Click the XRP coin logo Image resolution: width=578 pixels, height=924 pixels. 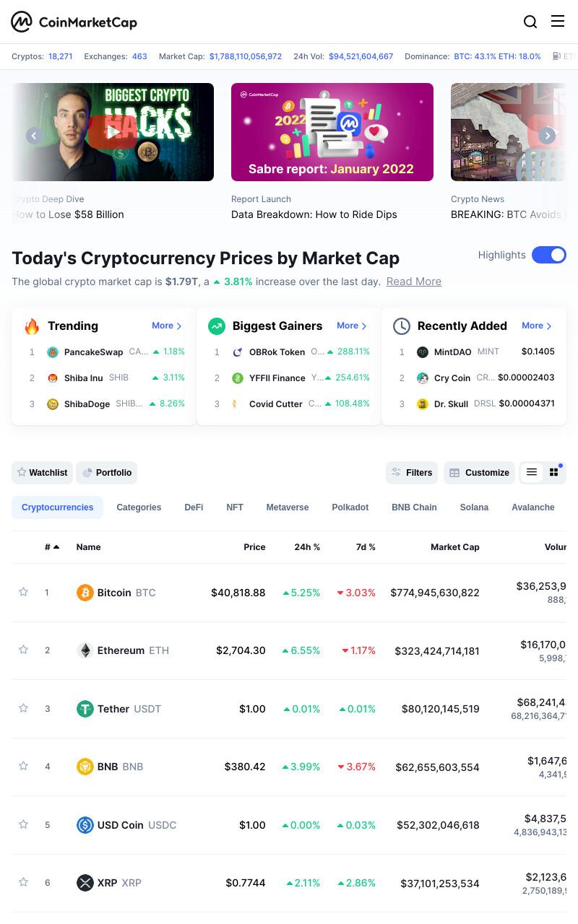point(85,883)
